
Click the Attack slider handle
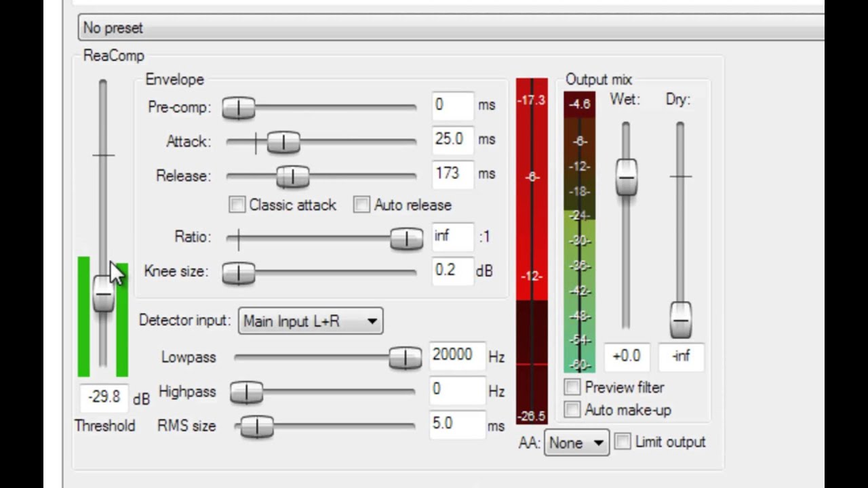click(x=283, y=142)
